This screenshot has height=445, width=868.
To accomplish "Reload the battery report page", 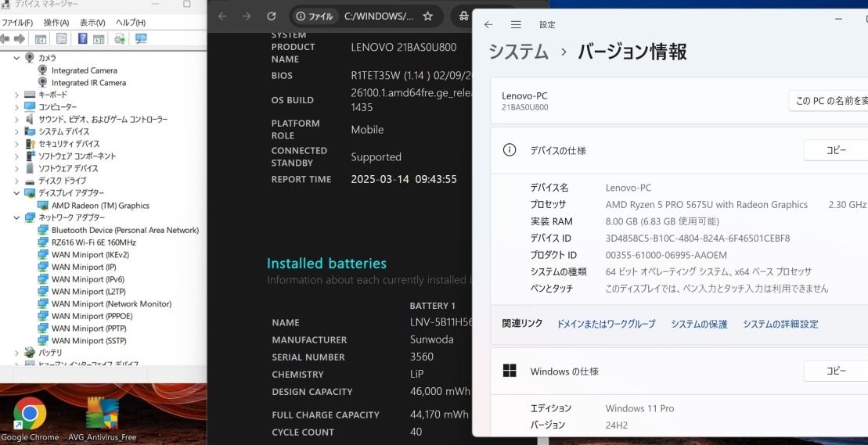I will click(271, 16).
